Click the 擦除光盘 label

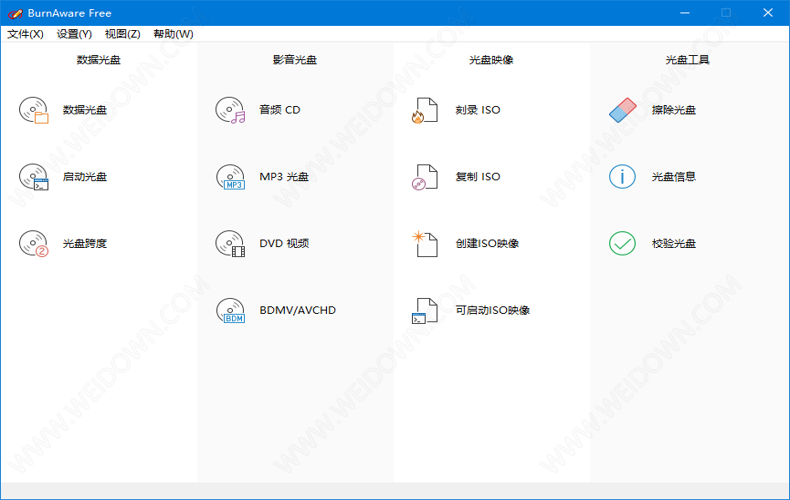(x=674, y=110)
